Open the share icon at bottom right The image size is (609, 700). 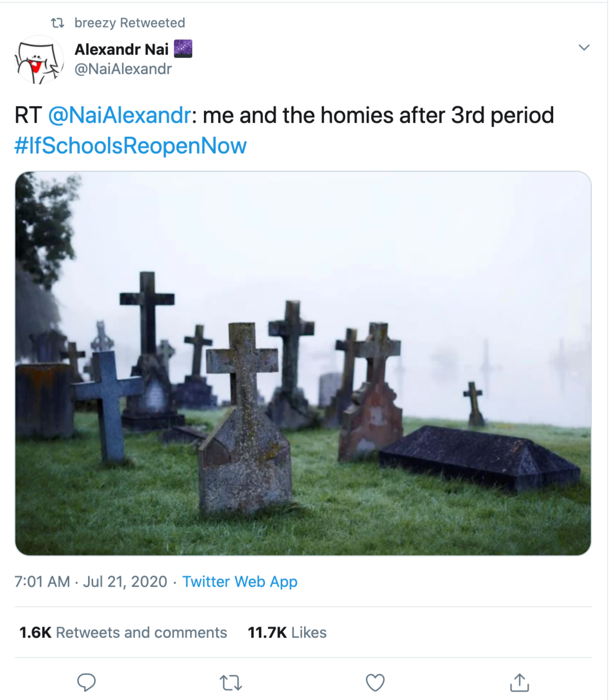coord(519,682)
